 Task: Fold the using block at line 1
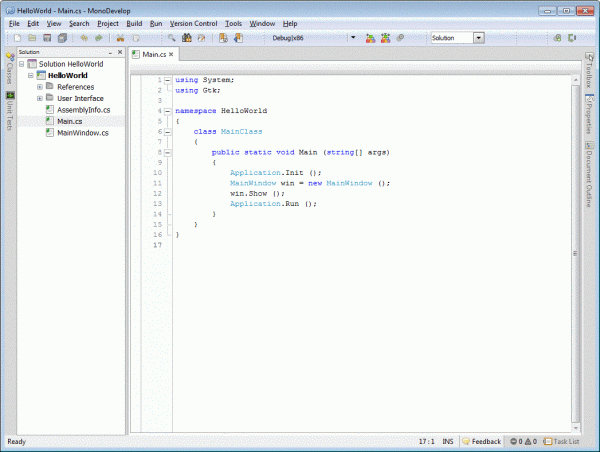point(168,80)
